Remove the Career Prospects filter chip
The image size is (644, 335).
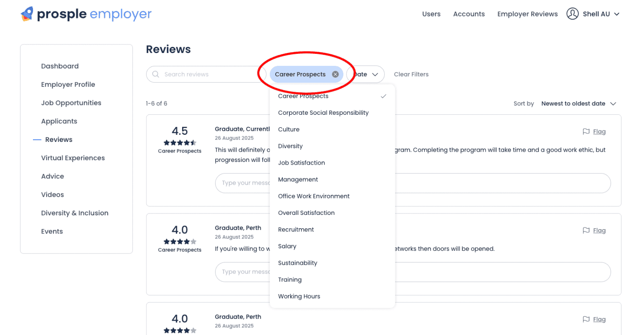coord(335,74)
